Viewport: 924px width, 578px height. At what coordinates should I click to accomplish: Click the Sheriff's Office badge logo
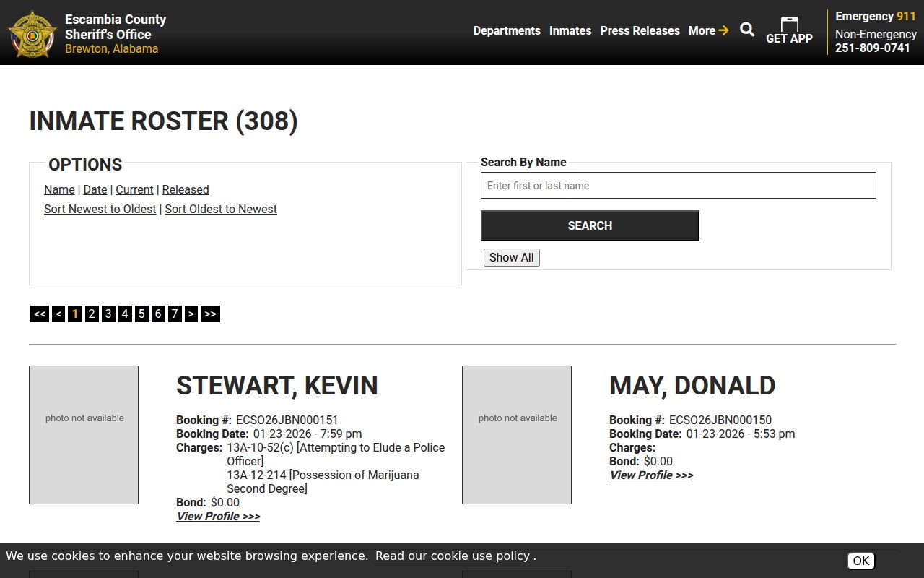click(x=32, y=34)
